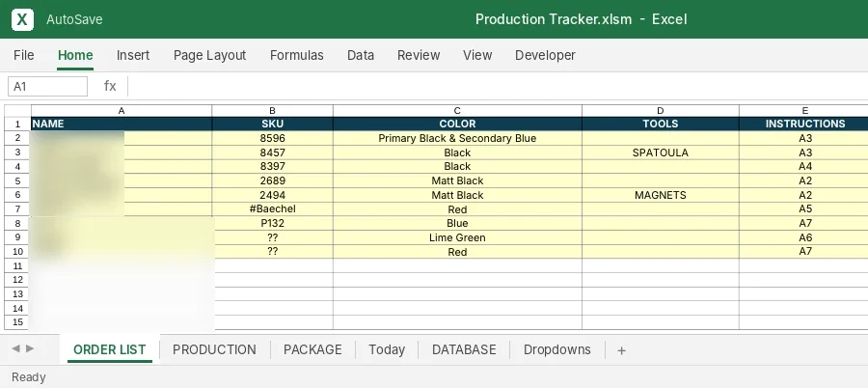Select the SPATOULA tools cell

click(661, 152)
